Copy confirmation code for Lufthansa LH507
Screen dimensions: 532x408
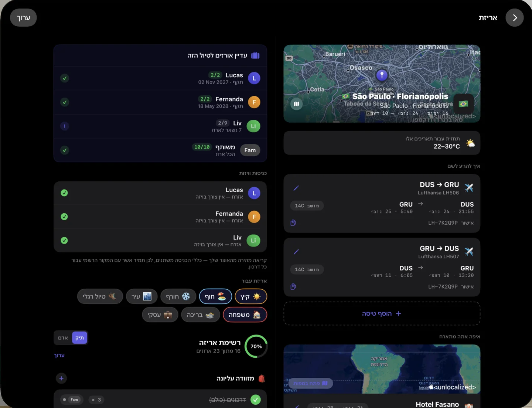pyautogui.click(x=293, y=287)
